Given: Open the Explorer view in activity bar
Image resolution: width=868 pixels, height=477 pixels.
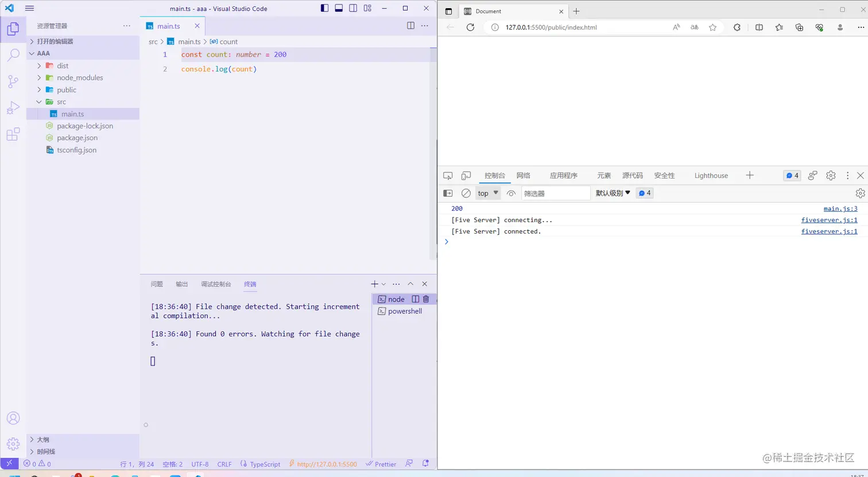Looking at the screenshot, I should click(x=13, y=29).
